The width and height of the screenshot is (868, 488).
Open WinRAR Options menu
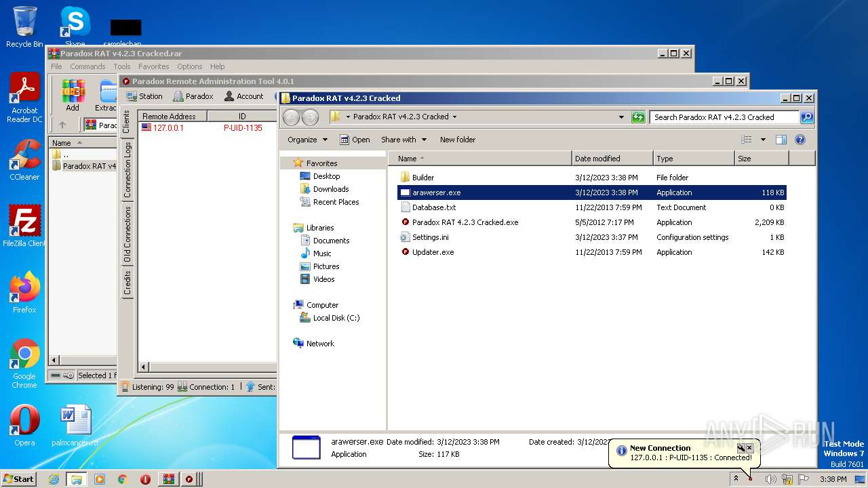pyautogui.click(x=190, y=66)
